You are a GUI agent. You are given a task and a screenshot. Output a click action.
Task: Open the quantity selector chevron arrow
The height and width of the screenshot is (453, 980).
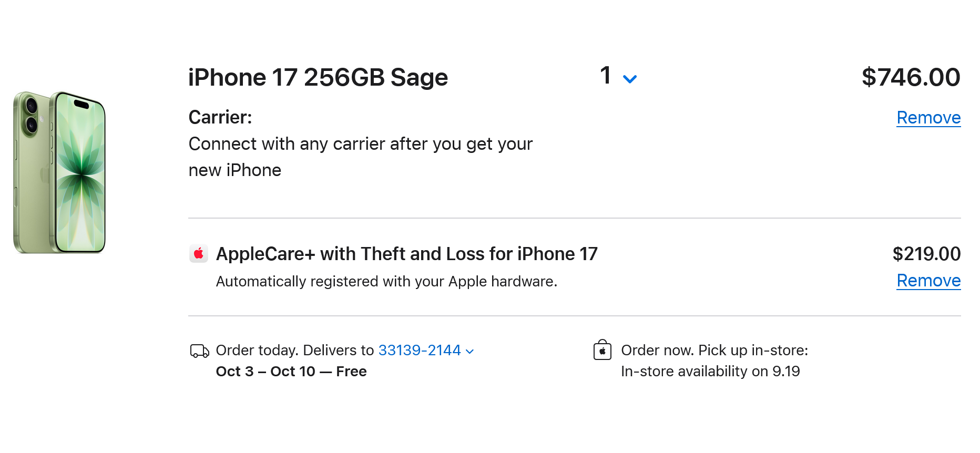click(x=630, y=79)
